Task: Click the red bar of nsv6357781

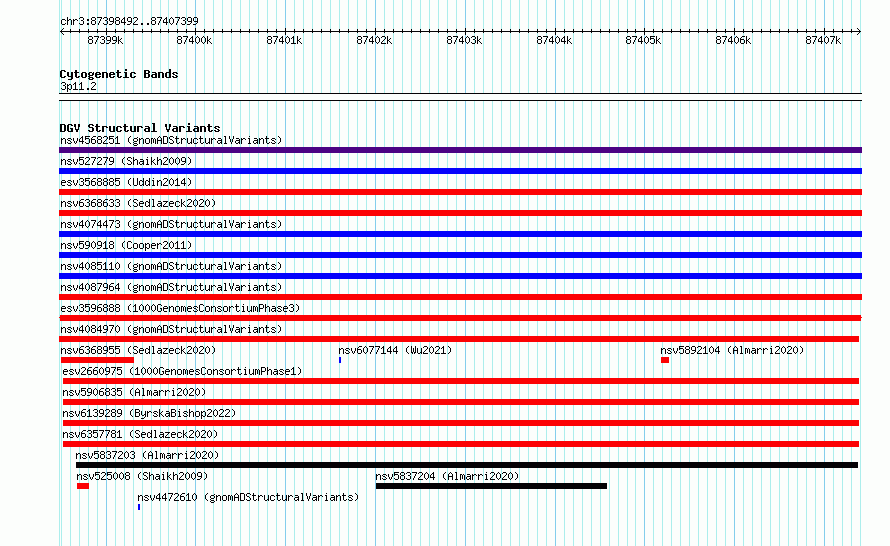Action: [x=461, y=444]
